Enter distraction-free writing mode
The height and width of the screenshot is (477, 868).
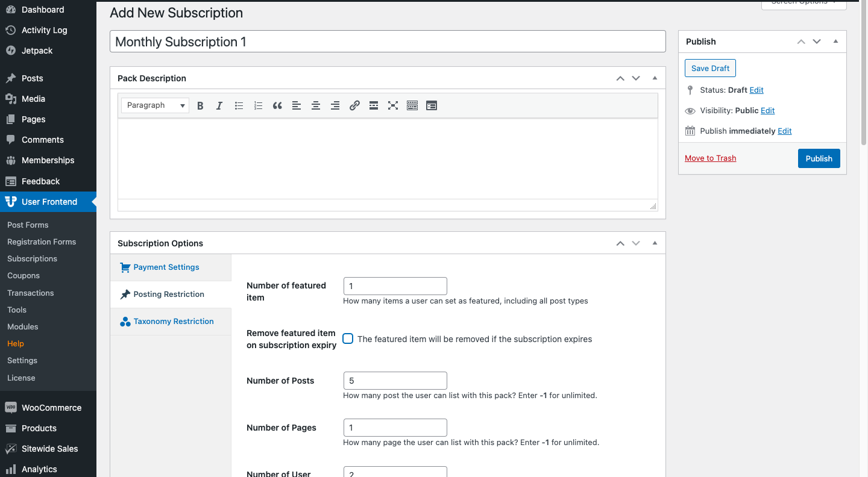(x=393, y=105)
